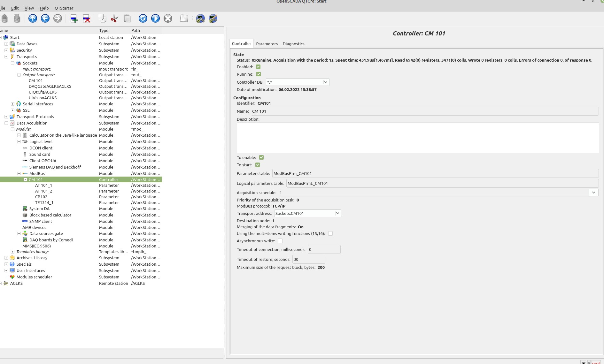Click the blue play start-cycle icon
The width and height of the screenshot is (604, 364).
pyautogui.click(x=155, y=19)
